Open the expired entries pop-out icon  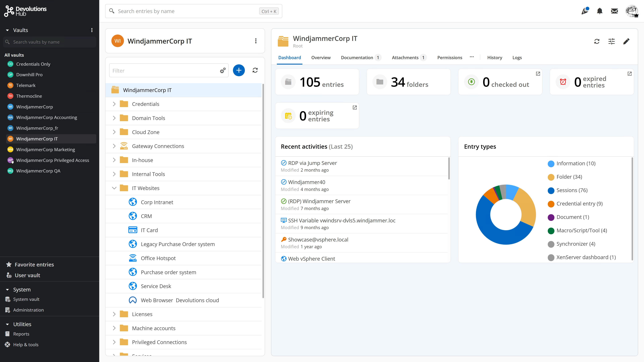(630, 74)
